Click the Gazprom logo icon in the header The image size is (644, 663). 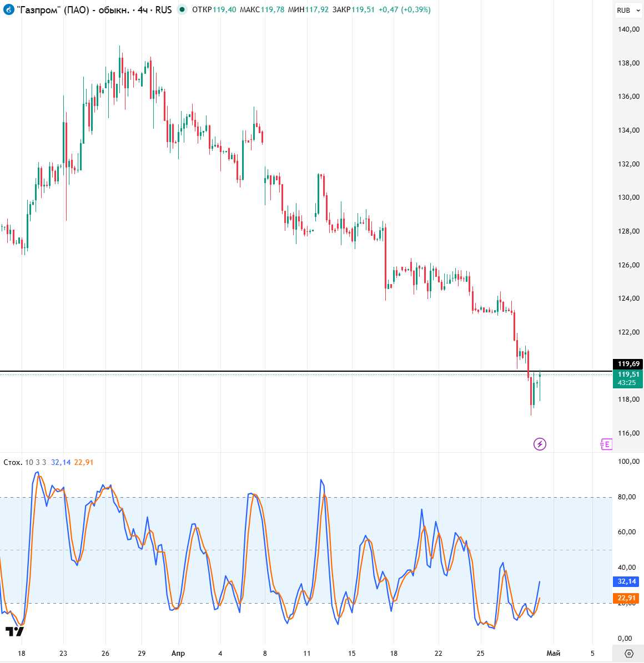[x=8, y=10]
